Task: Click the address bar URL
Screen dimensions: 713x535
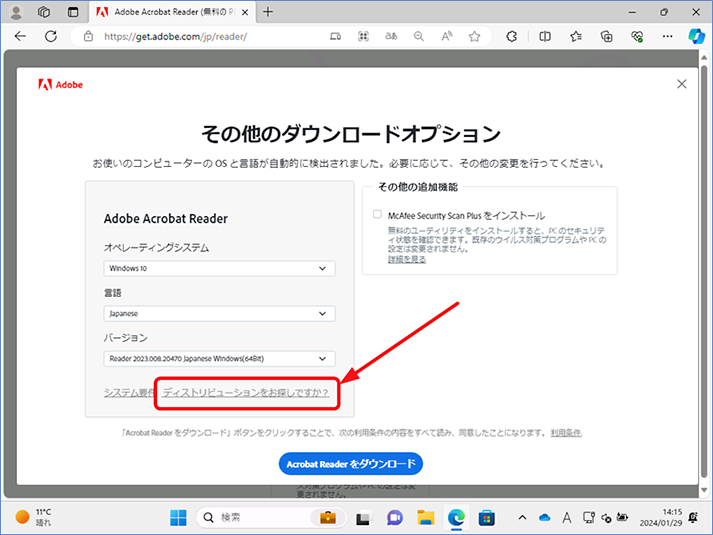Action: [176, 36]
